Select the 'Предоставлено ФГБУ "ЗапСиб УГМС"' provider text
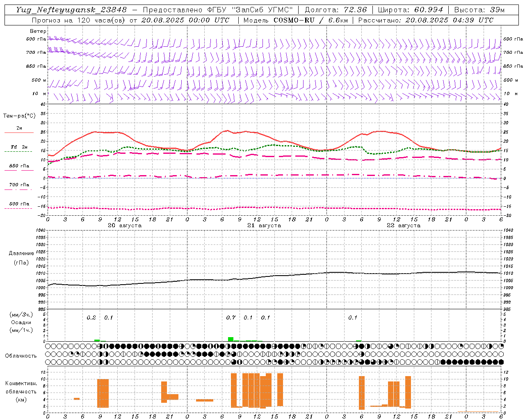The width and height of the screenshot is (525, 420). click(218, 10)
